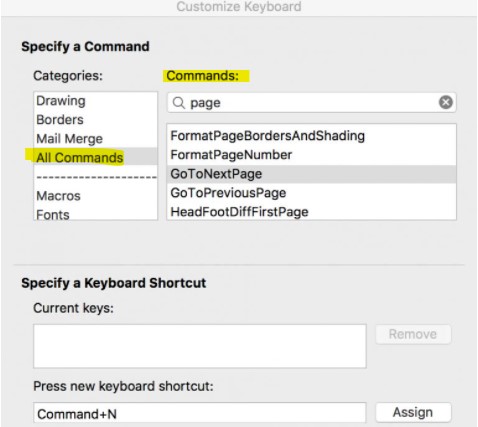Select the GoToNextPage command
The image size is (478, 427).
311,174
